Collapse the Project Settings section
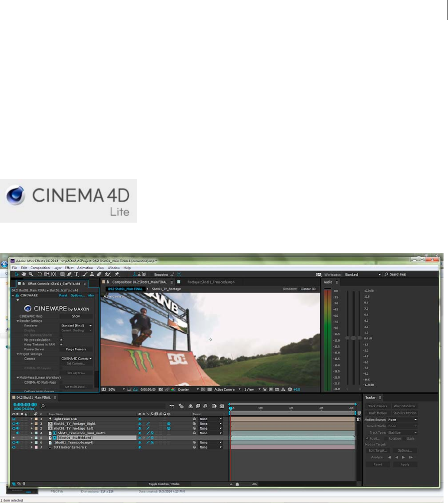 click(x=18, y=354)
